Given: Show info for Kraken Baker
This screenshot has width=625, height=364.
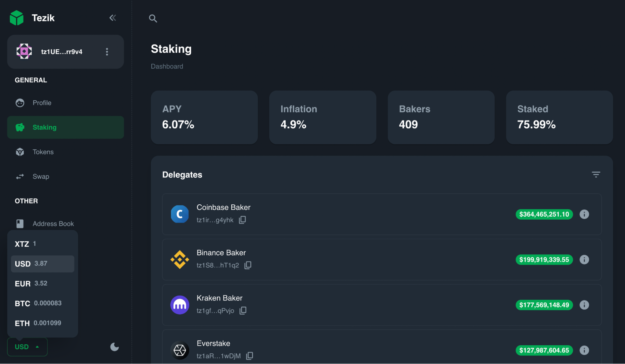Looking at the screenshot, I should coord(584,305).
